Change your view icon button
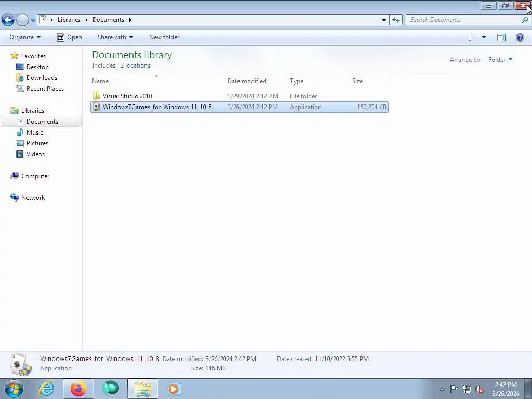This screenshot has height=399, width=532. (473, 37)
